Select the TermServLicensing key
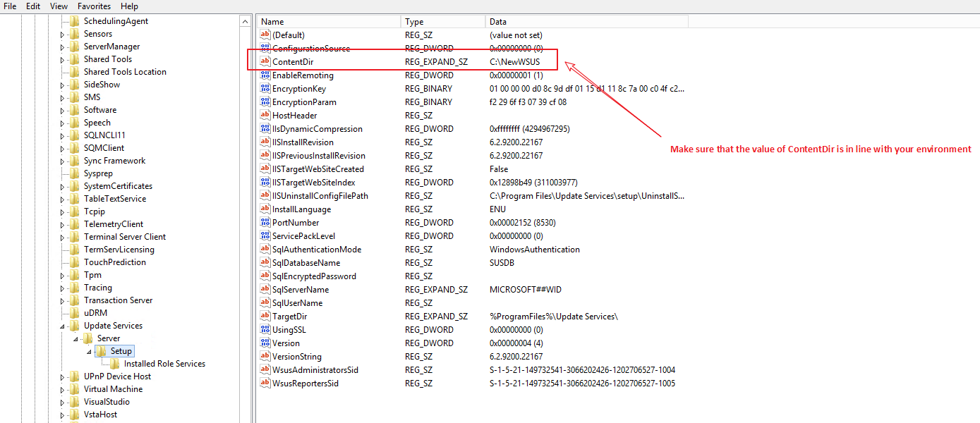This screenshot has width=980, height=423. [x=119, y=250]
